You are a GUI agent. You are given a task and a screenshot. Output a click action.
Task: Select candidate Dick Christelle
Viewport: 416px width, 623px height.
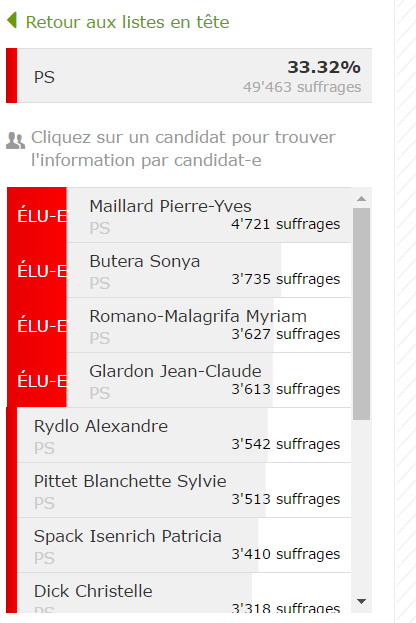coord(184,593)
